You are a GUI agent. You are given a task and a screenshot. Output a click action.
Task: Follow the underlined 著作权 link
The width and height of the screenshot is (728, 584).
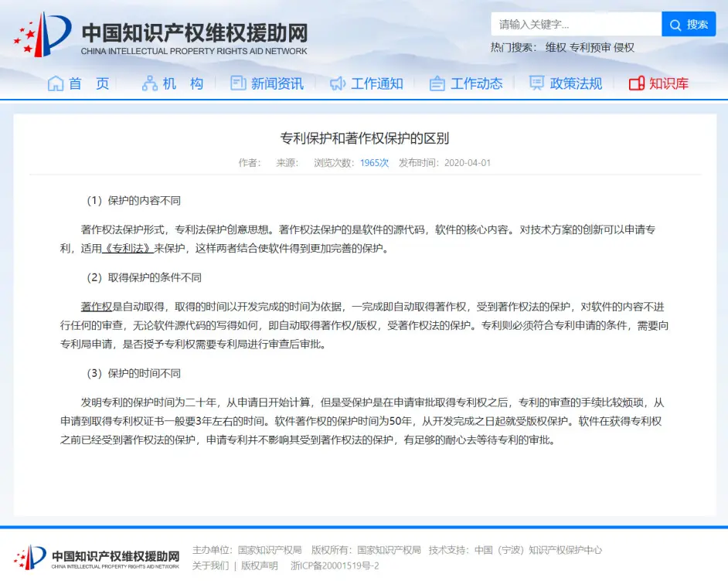click(x=97, y=306)
